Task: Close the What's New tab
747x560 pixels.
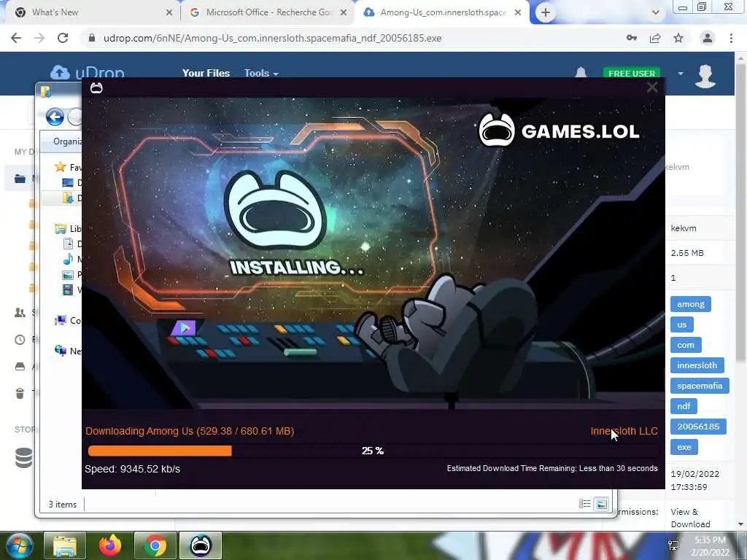Action: 169,13
